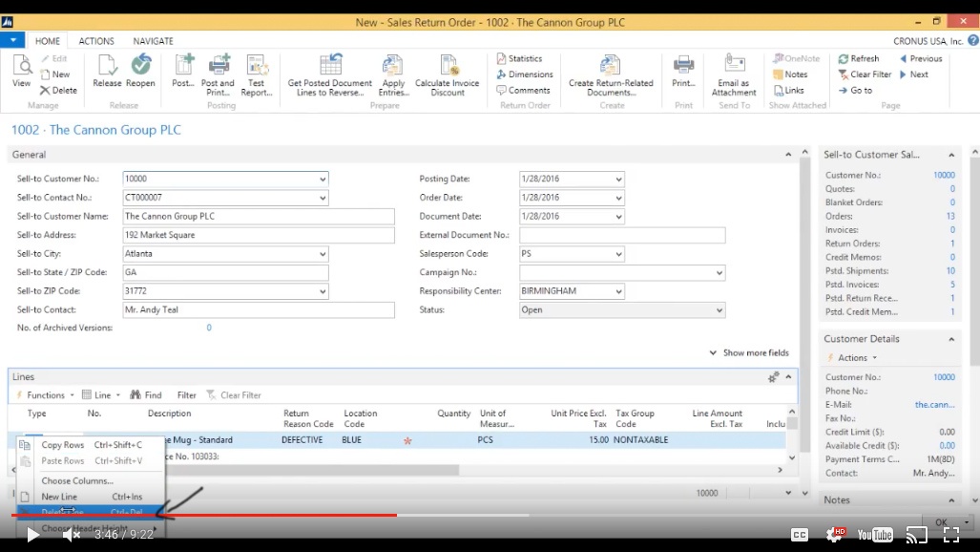The image size is (980, 552).
Task: Click the Filter button in Lines
Action: pos(186,395)
